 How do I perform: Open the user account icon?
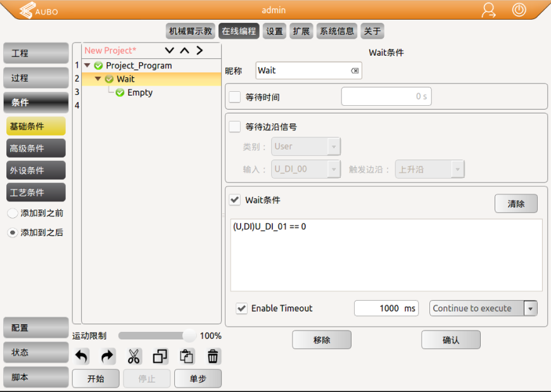(x=488, y=10)
